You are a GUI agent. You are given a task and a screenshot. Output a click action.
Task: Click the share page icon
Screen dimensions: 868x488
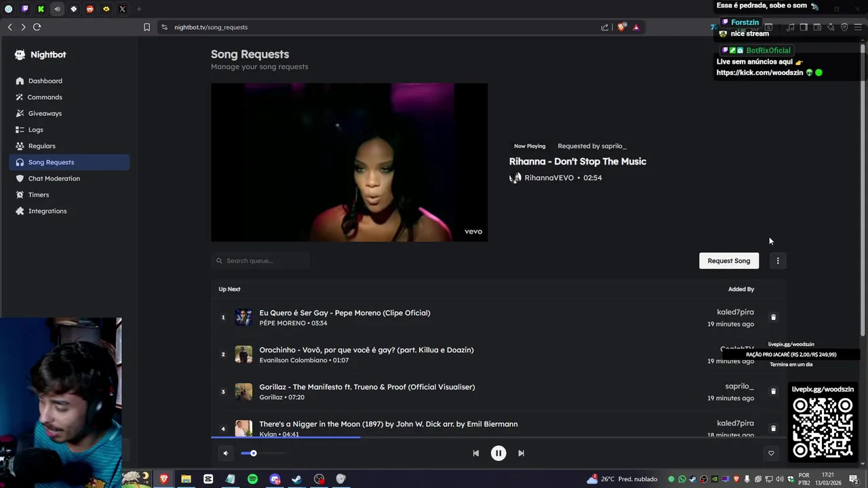(x=605, y=27)
